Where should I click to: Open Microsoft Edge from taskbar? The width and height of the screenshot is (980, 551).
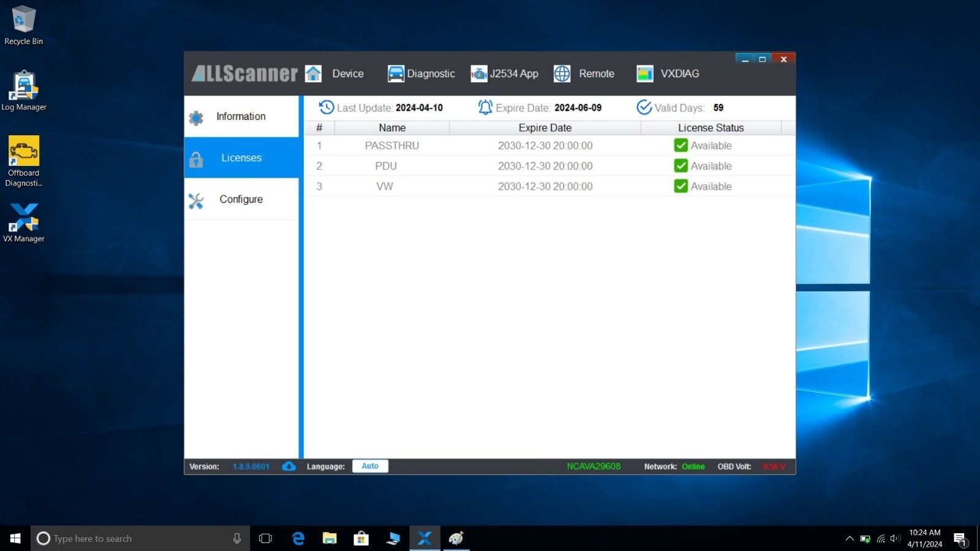tap(298, 538)
